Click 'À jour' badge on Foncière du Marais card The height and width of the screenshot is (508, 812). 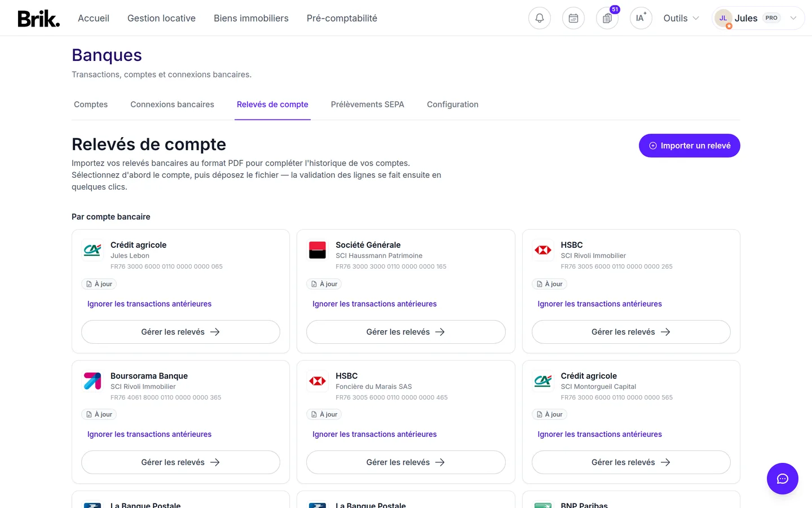point(324,414)
